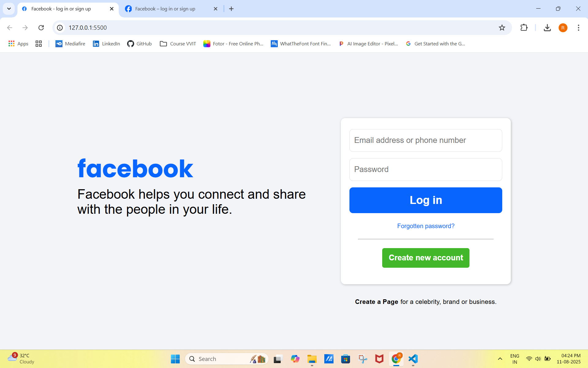Focus the Email address or phone number field
588x368 pixels.
tap(426, 140)
